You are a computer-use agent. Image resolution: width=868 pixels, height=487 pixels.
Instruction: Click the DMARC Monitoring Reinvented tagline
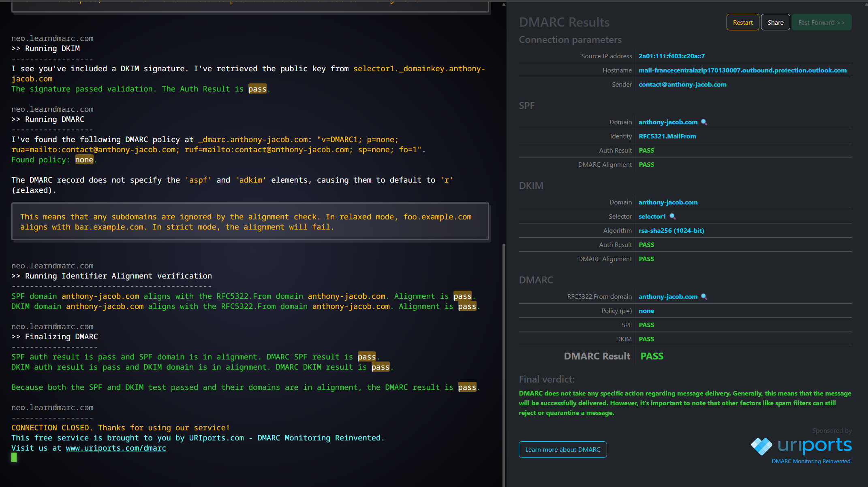(x=811, y=461)
